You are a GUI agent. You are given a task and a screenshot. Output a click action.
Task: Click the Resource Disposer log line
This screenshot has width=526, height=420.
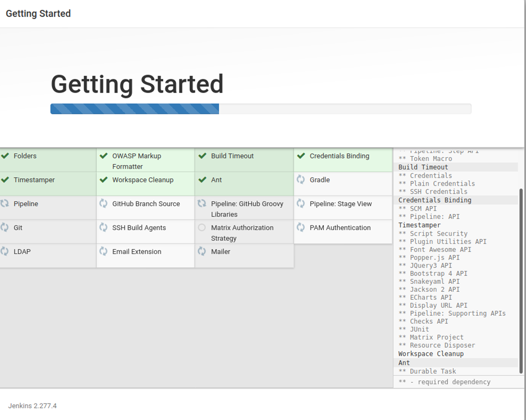(437, 345)
